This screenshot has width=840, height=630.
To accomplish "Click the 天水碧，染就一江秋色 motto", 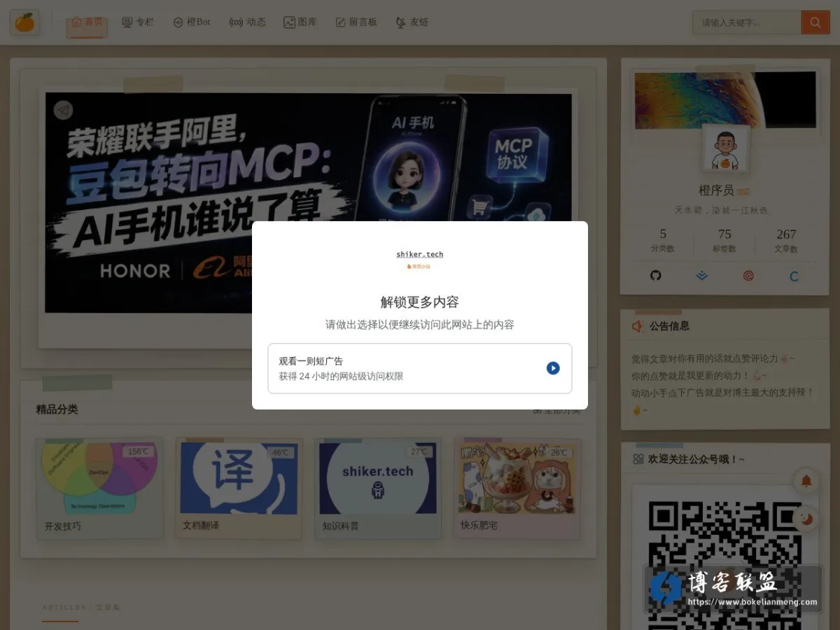I will tap(723, 210).
